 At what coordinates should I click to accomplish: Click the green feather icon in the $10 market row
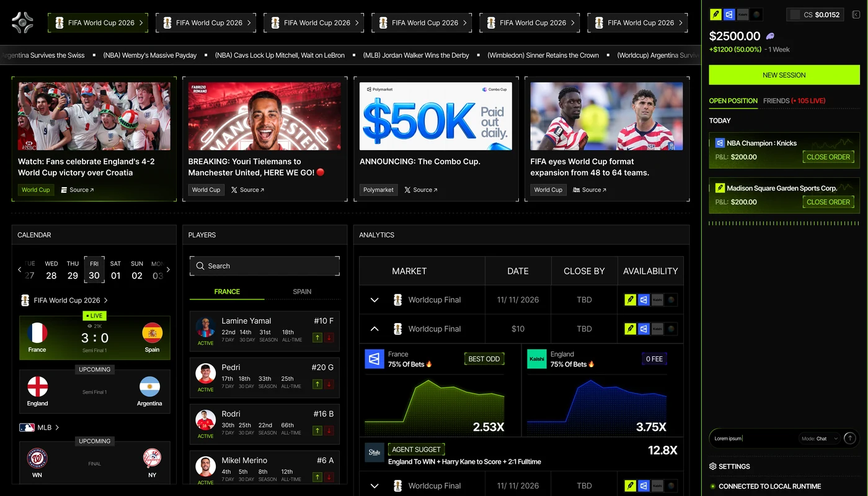[x=631, y=329]
